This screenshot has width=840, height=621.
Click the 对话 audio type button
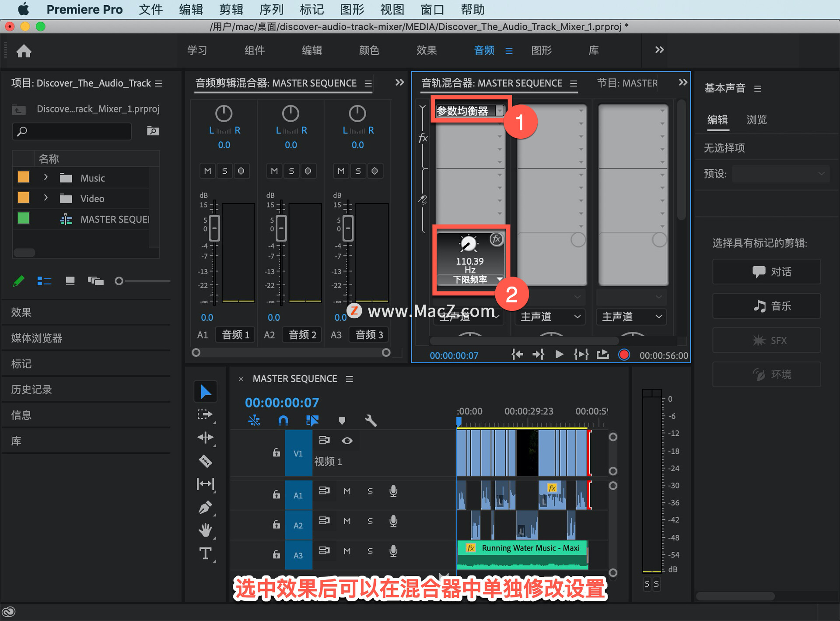[766, 271]
